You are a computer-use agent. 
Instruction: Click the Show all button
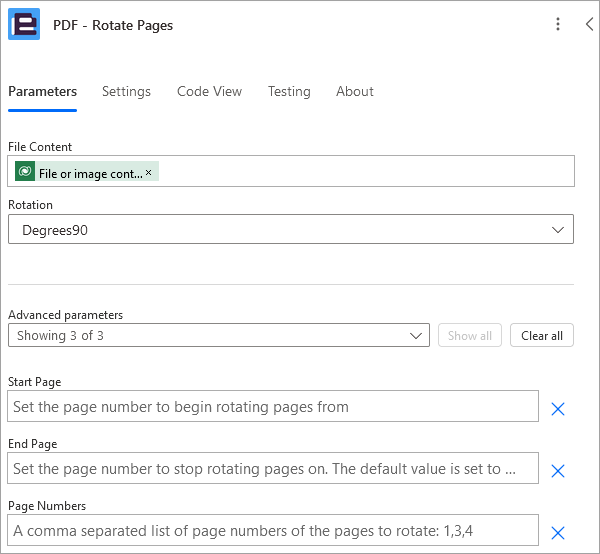click(470, 335)
